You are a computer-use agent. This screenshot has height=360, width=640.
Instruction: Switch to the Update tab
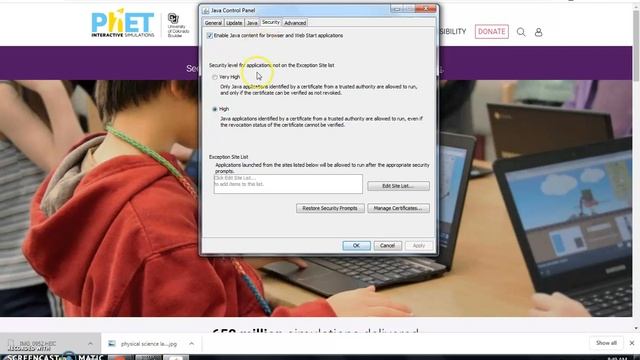234,23
